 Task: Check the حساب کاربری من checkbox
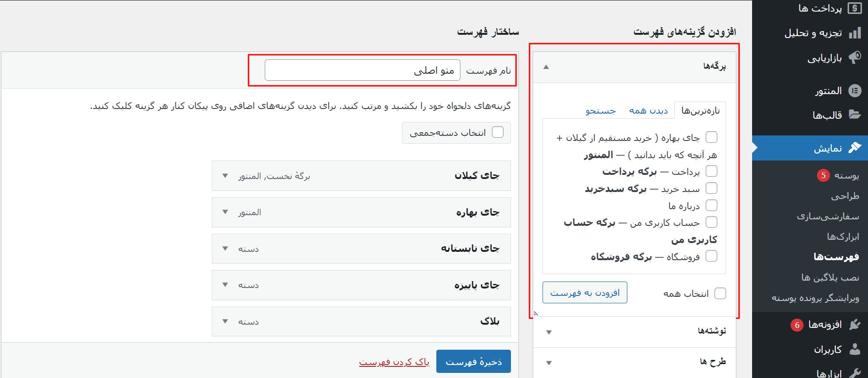[711, 222]
